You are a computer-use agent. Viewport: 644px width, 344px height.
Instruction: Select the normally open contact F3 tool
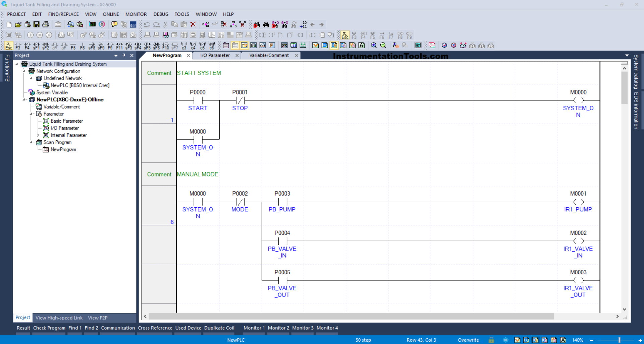point(18,46)
